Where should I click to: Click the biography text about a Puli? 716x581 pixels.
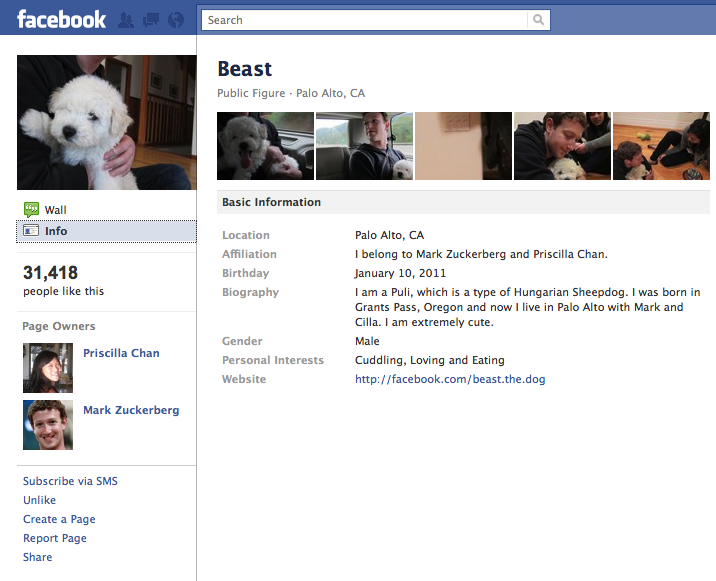point(527,307)
